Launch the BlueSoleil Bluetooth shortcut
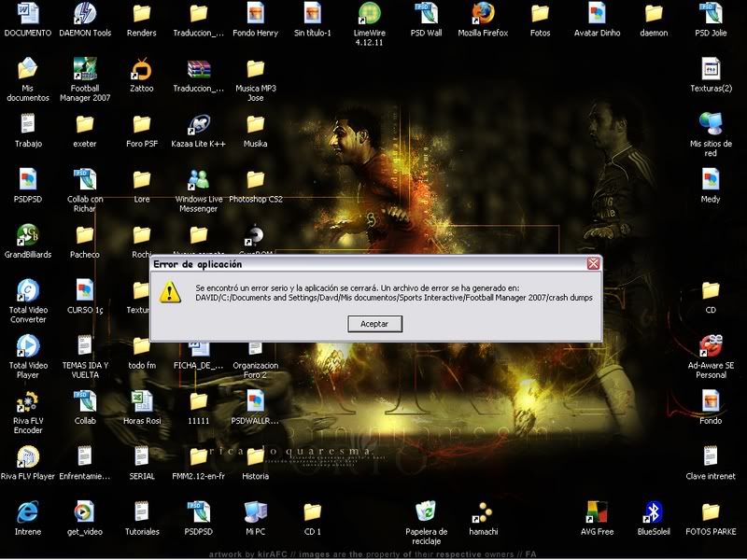Screen dimensions: 747x560 [x=654, y=512]
